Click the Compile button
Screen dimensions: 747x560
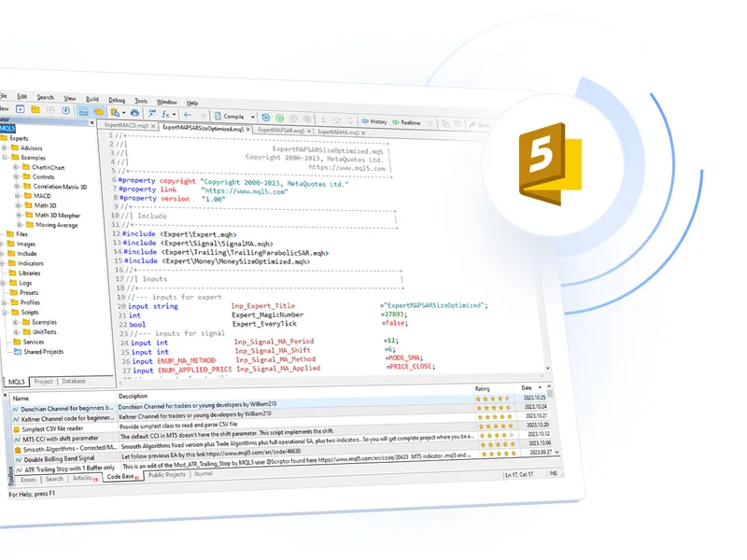(230, 116)
